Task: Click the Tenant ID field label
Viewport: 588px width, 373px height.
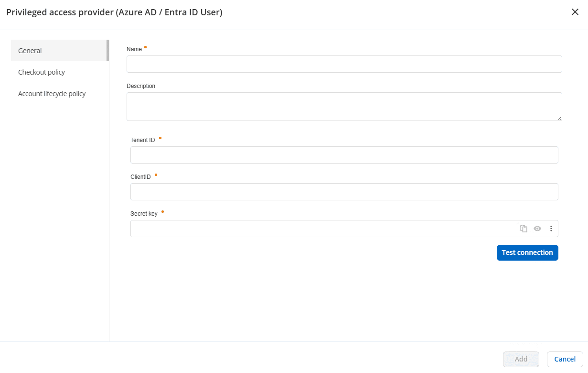Action: 142,140
